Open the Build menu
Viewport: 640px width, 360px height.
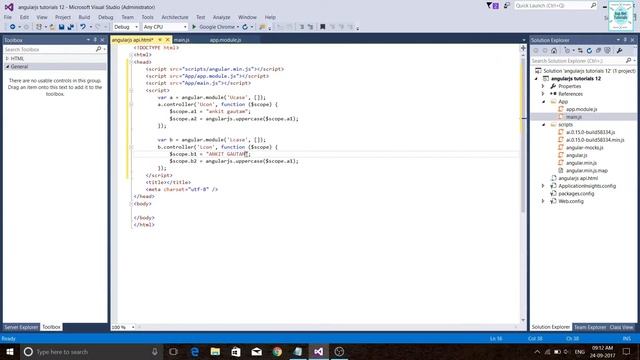coord(84,17)
